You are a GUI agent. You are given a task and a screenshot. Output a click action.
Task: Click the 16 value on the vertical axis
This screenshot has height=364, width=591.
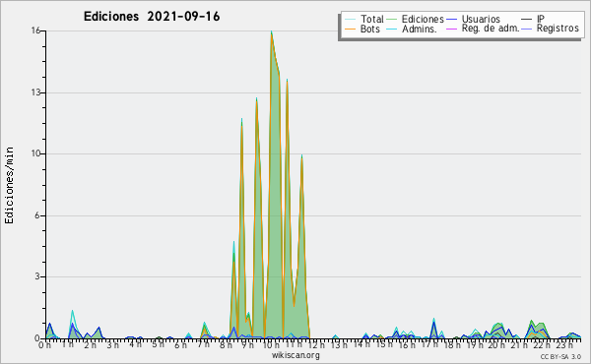point(35,30)
